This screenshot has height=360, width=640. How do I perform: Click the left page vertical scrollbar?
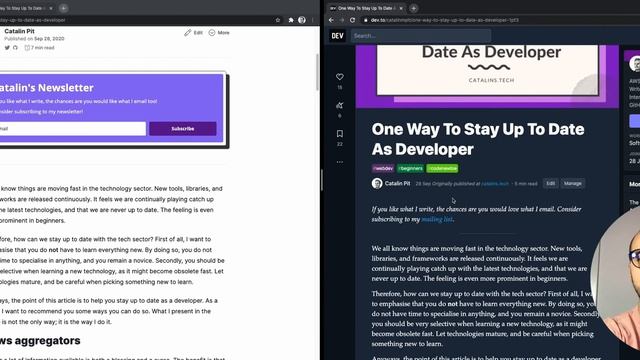pyautogui.click(x=318, y=71)
